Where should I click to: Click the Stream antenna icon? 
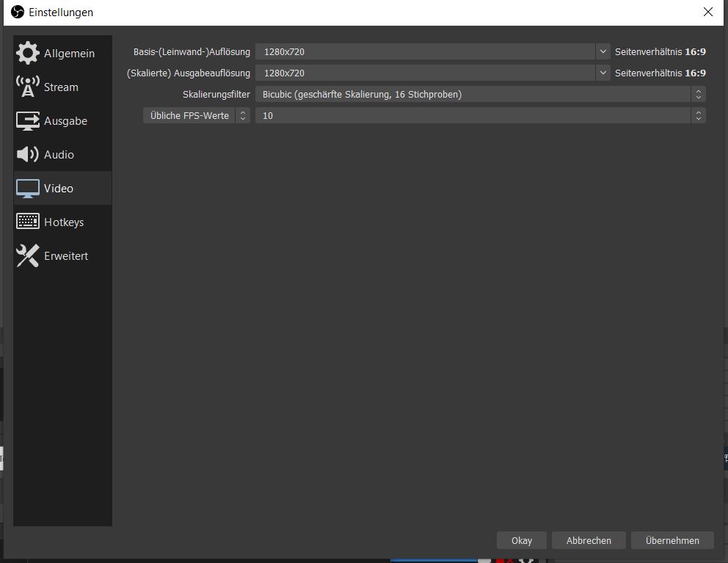tap(28, 87)
